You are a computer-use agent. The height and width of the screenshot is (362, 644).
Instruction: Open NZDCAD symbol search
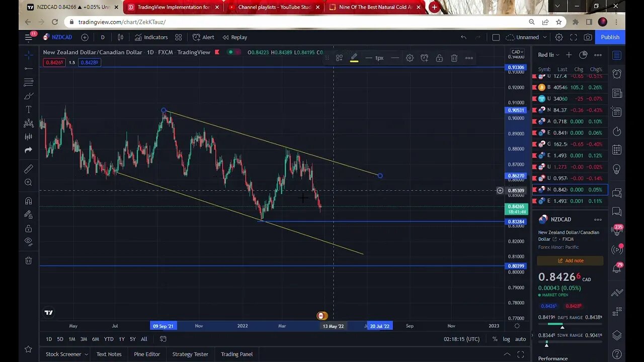[x=57, y=37]
